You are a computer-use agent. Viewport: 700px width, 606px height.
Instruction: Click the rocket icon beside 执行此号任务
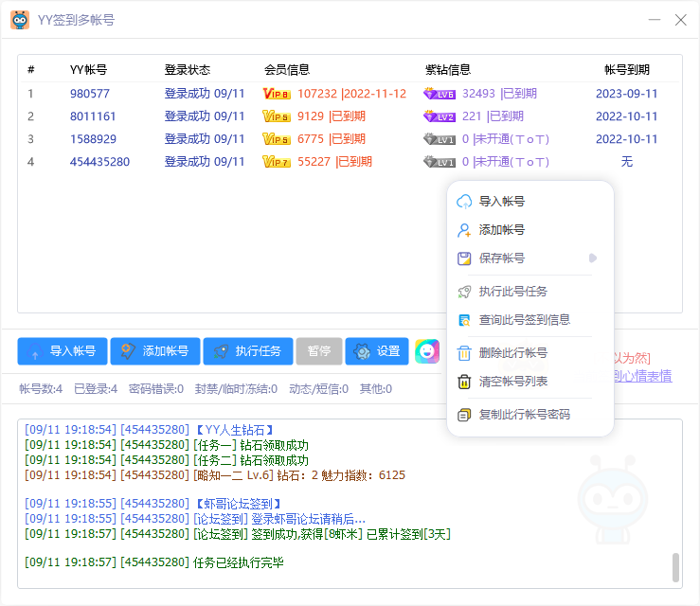point(464,292)
